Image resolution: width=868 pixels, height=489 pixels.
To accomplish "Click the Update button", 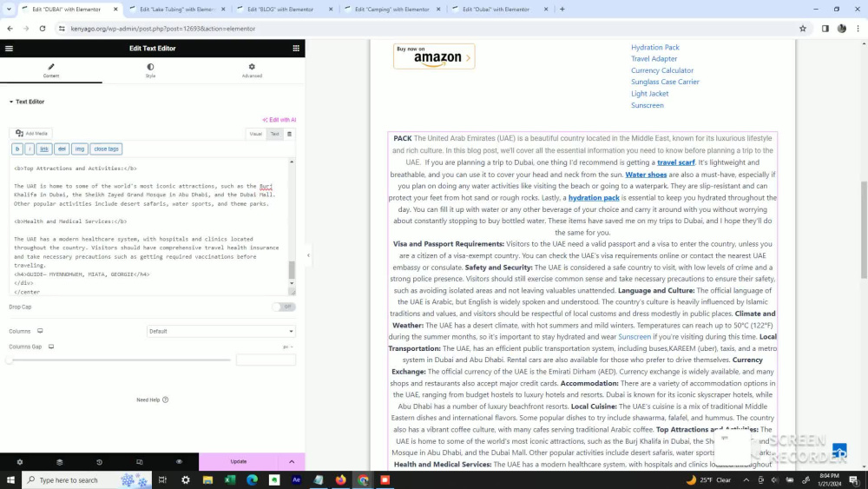I will click(239, 461).
